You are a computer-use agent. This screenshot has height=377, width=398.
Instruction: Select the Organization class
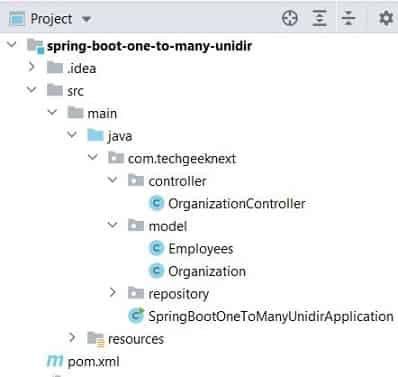[x=207, y=271]
